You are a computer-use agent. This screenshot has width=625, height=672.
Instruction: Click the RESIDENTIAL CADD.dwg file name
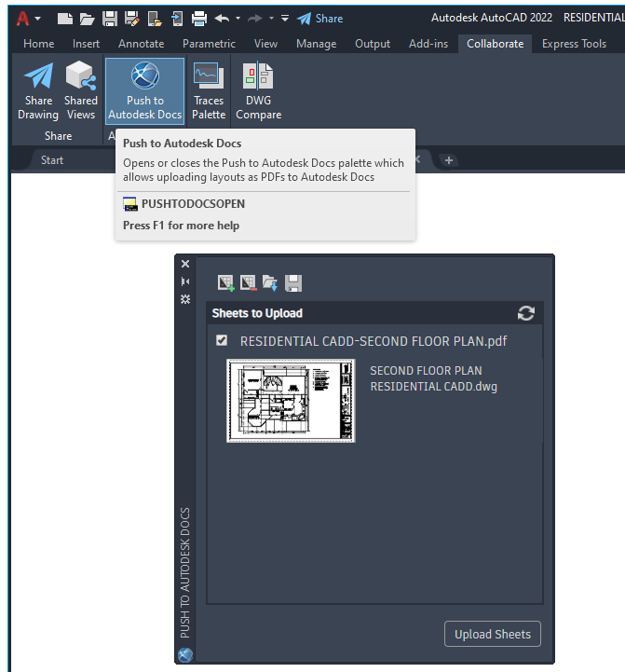[433, 387]
